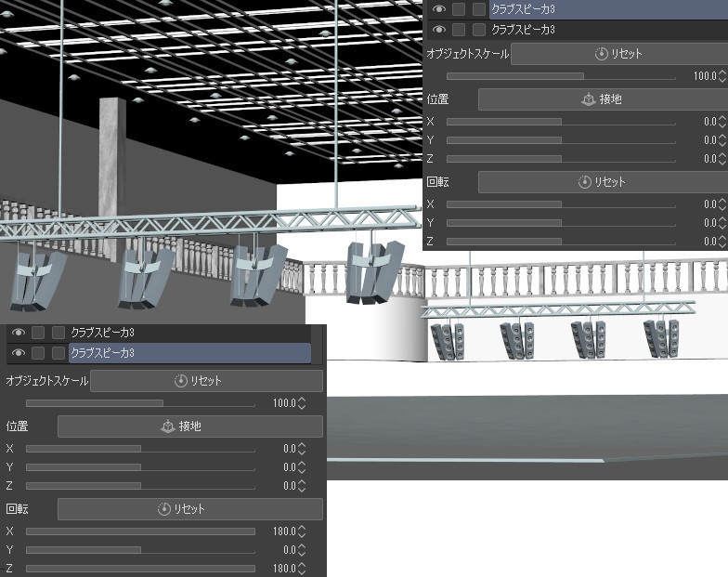Click 回転 X slider in upper panel
This screenshot has width=728, height=577.
561,204
